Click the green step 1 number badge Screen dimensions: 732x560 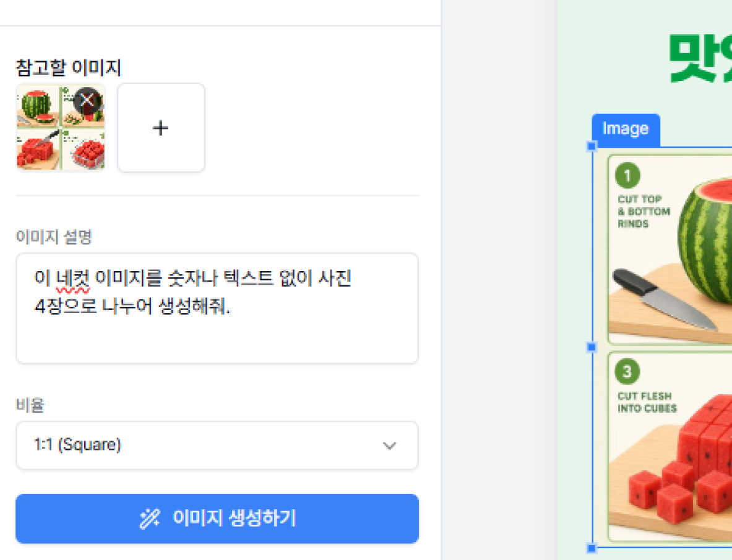click(x=627, y=176)
